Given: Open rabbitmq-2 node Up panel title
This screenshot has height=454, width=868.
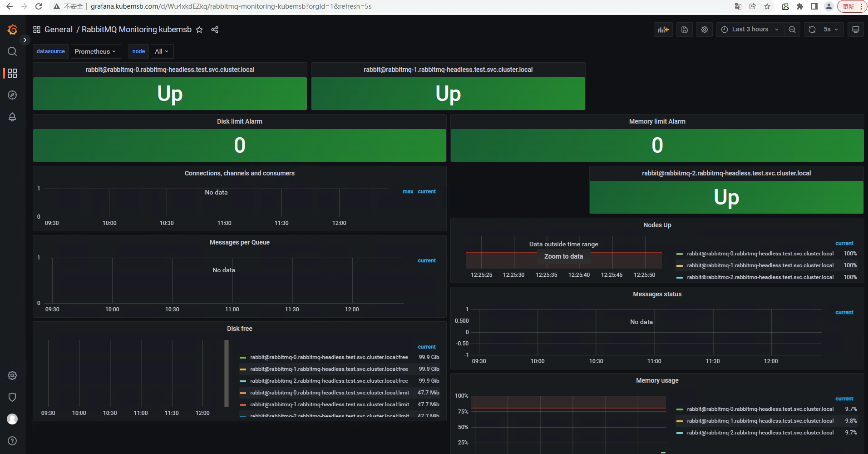Looking at the screenshot, I should [726, 173].
